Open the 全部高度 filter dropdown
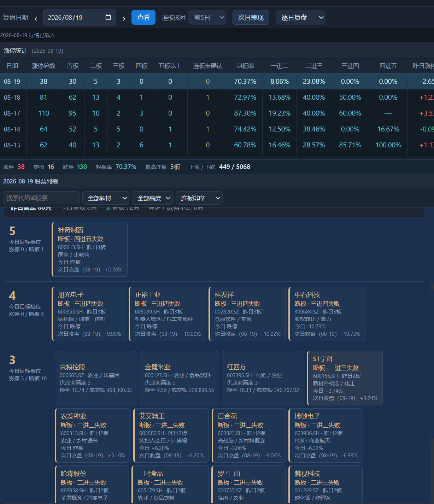Viewport: 434px width, 504px height. [x=152, y=198]
